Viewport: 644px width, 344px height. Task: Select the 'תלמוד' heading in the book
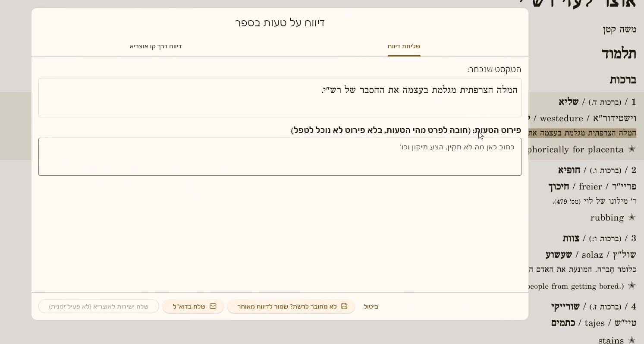click(619, 54)
